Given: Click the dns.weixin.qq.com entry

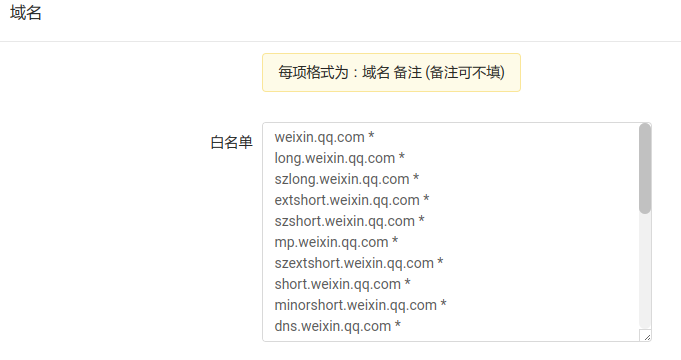Looking at the screenshot, I should (337, 326).
